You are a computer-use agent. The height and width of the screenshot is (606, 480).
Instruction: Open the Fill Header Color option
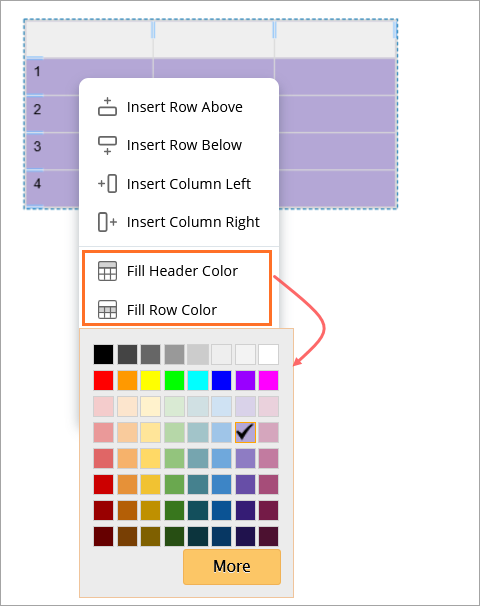click(x=179, y=271)
